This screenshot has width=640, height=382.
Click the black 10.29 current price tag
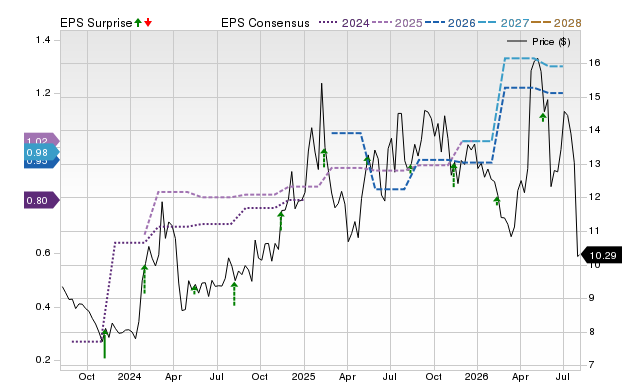click(x=601, y=255)
